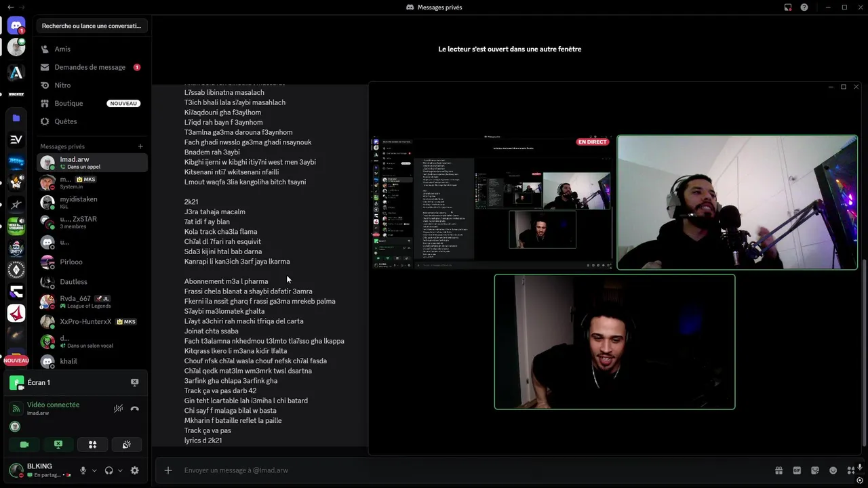The width and height of the screenshot is (868, 488).
Task: Minimize the pop-out call player window
Action: 831,87
